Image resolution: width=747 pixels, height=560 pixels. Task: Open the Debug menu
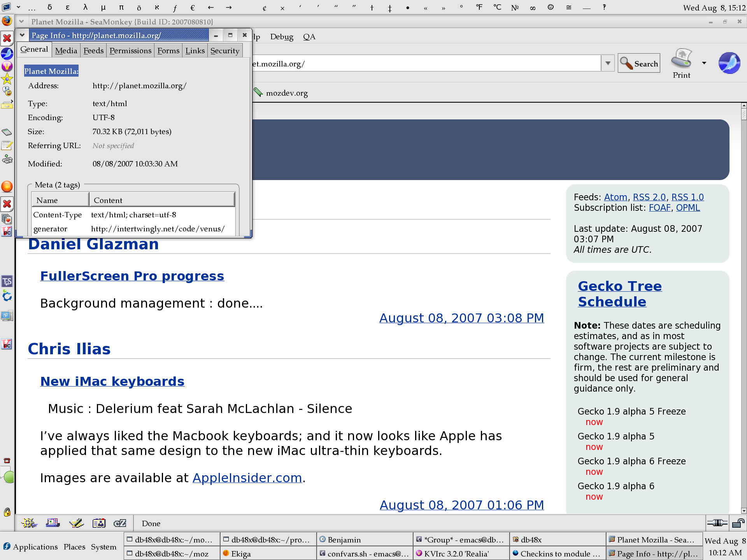coord(282,37)
